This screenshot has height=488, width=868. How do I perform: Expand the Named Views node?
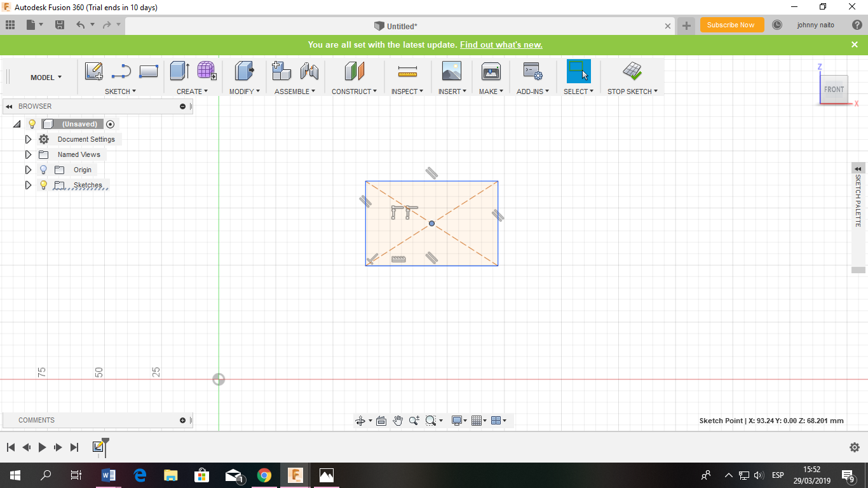(x=28, y=154)
